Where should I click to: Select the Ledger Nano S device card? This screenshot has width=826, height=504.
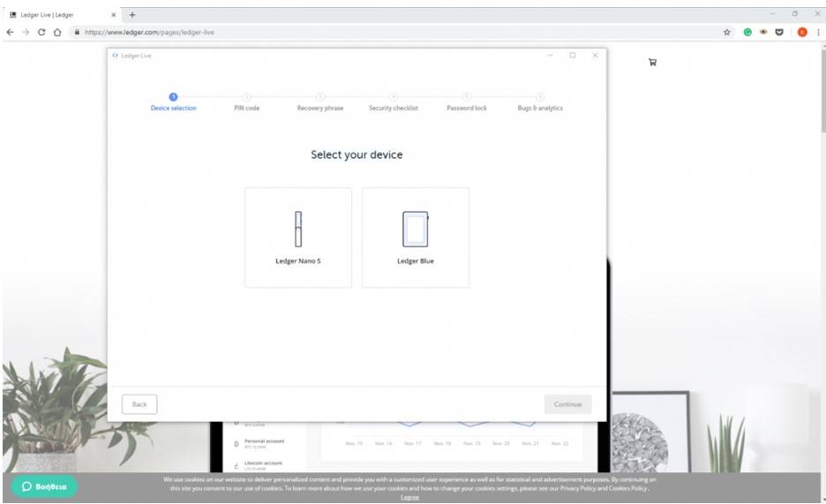pos(297,237)
